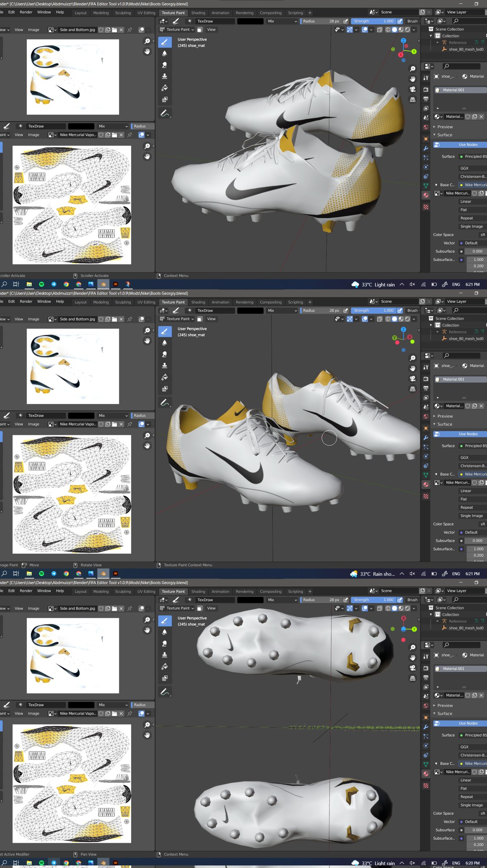
Task: Click Scene name field in right-facing boots window
Action: pos(398,301)
